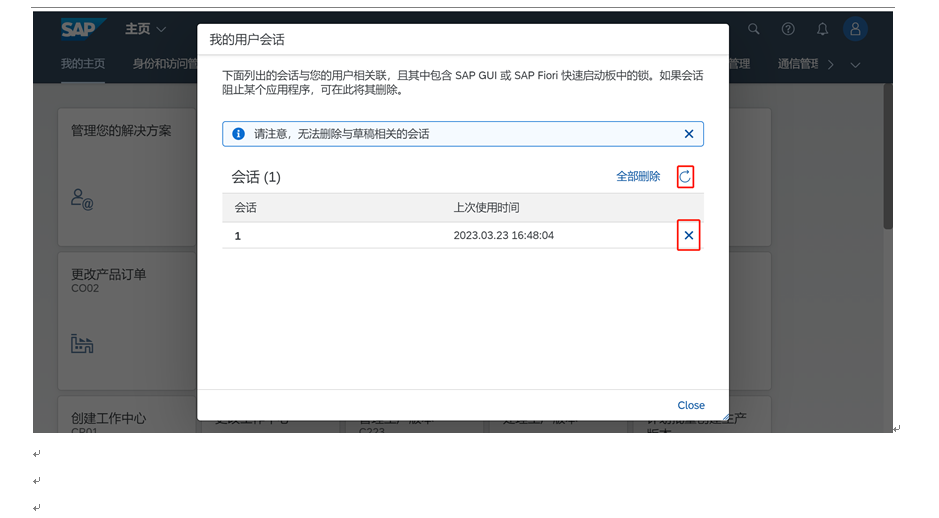
Task: Open the user profile avatar
Action: (x=855, y=29)
